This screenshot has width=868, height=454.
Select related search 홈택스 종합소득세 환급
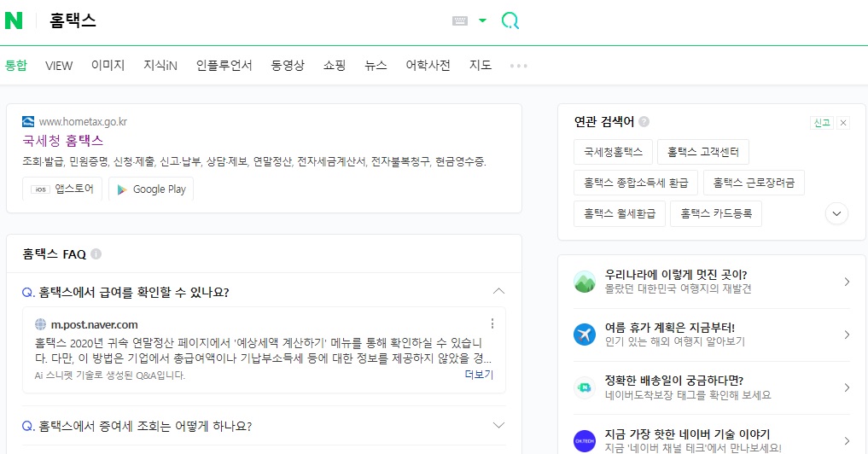636,183
